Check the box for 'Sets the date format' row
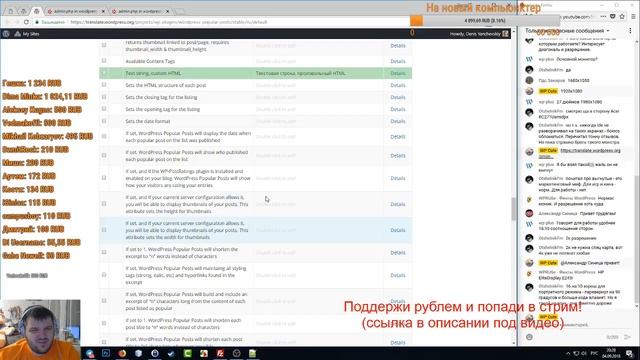This screenshot has width=640, height=360. click(104, 121)
